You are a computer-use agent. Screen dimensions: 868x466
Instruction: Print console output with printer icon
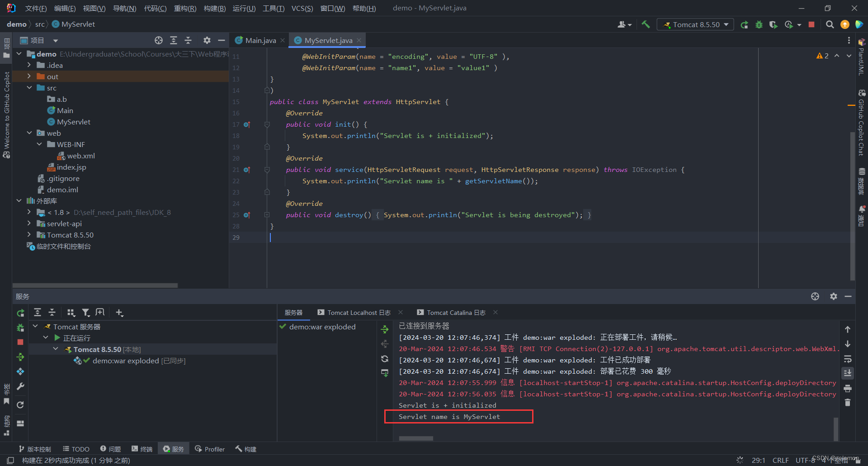pos(848,388)
